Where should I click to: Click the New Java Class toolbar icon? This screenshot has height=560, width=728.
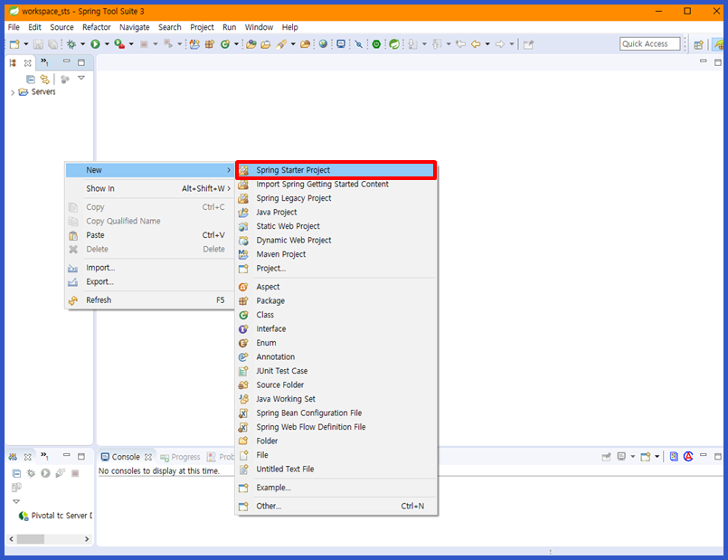point(225,44)
